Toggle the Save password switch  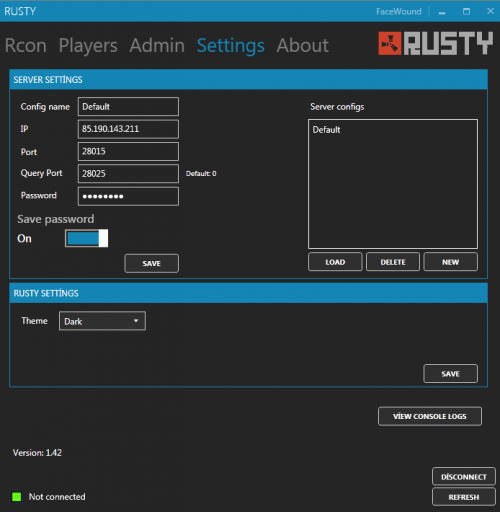pyautogui.click(x=87, y=238)
